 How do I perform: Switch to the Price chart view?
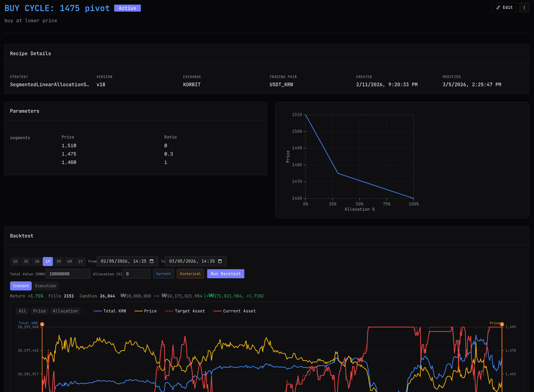coord(39,311)
